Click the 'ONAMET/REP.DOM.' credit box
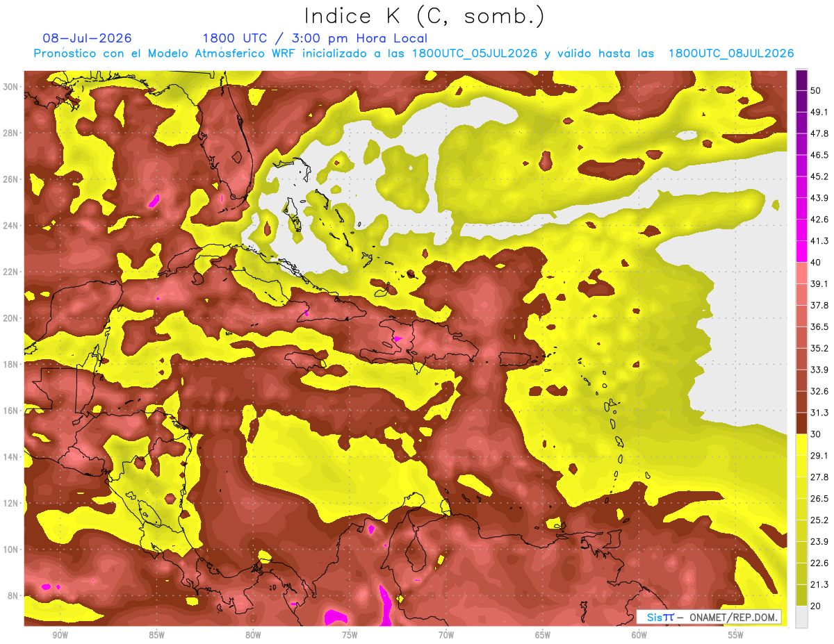 (x=709, y=617)
